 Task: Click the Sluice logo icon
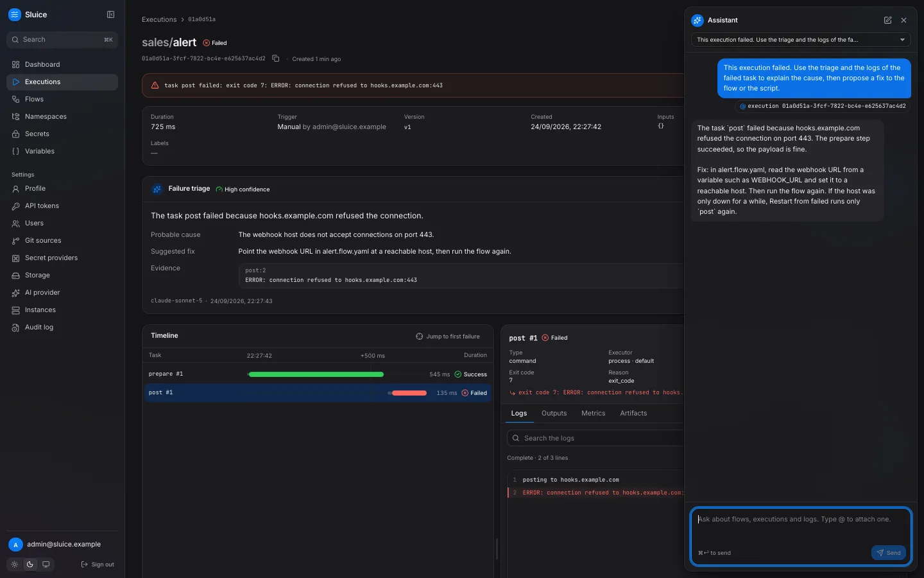(x=15, y=15)
